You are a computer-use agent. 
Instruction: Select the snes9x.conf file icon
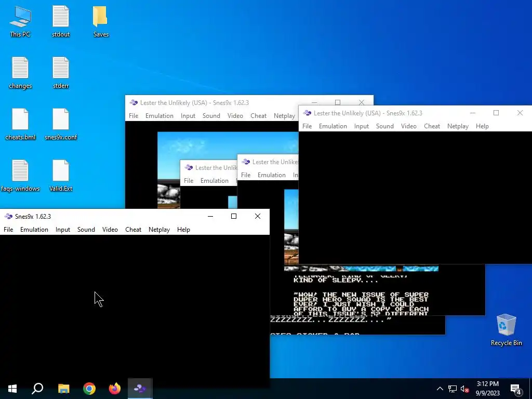click(x=61, y=124)
